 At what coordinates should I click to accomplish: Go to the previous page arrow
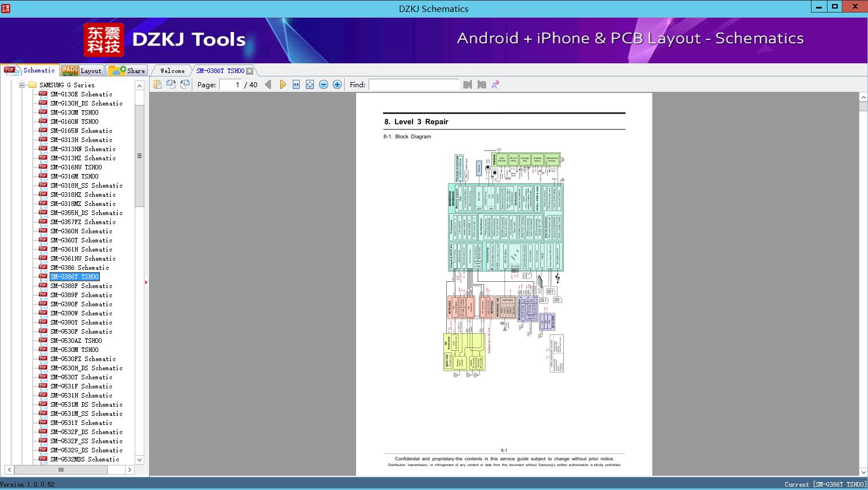(x=268, y=84)
